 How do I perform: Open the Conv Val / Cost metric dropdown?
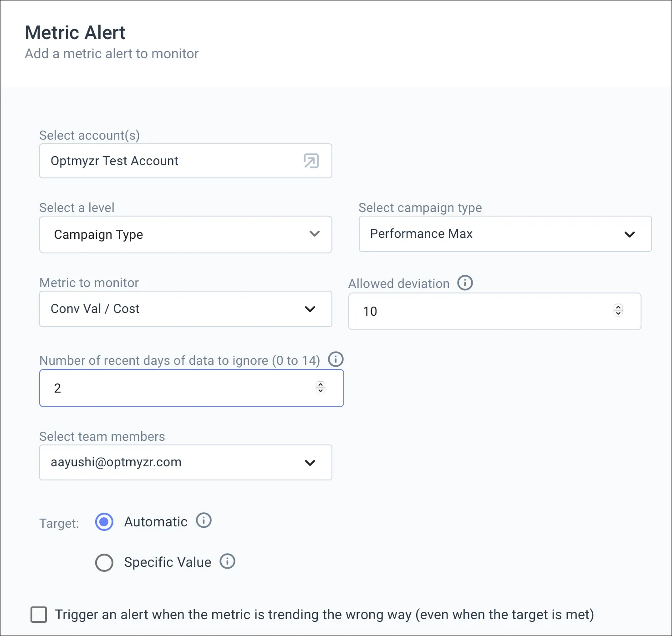(x=185, y=309)
